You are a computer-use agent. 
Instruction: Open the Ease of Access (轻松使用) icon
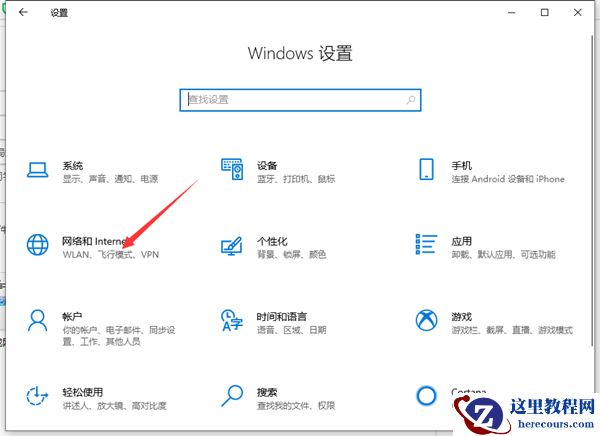pos(37,396)
